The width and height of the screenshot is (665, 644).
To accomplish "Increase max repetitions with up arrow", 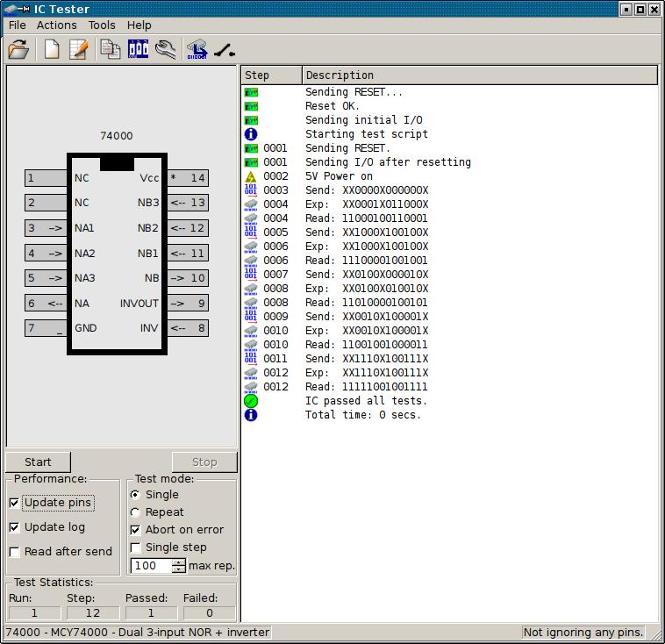I will 179,562.
